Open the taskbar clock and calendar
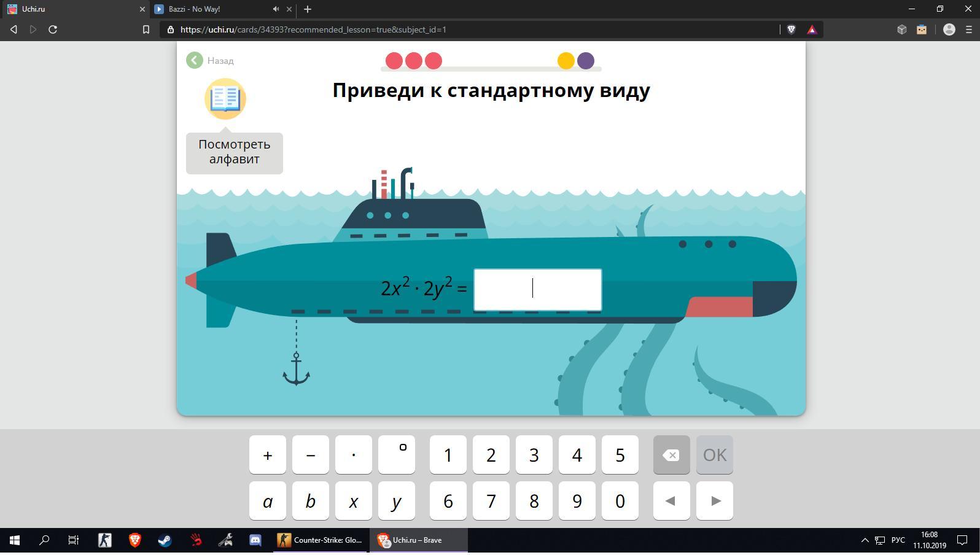 pos(930,540)
